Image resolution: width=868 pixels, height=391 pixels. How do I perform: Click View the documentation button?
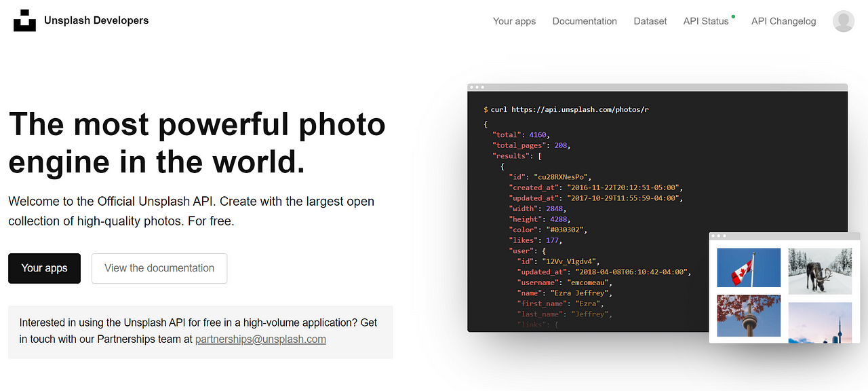(159, 268)
